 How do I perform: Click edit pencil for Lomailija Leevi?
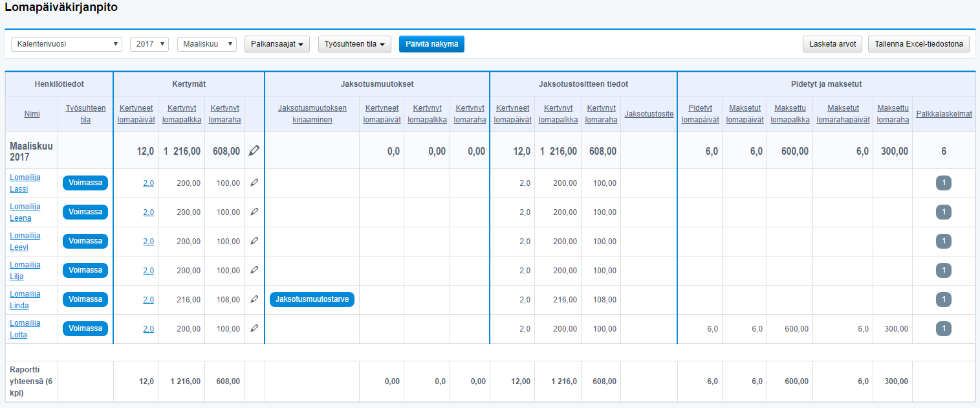pos(254,241)
